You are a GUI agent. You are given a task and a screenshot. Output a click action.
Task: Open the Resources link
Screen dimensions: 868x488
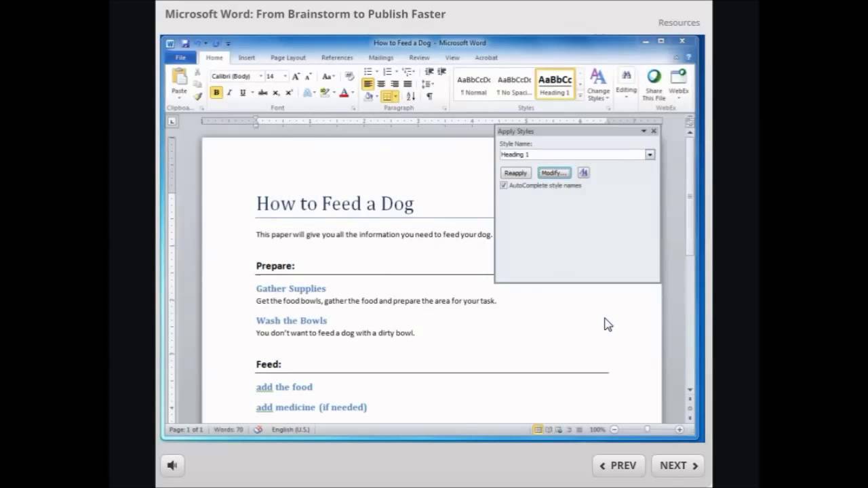pos(679,22)
